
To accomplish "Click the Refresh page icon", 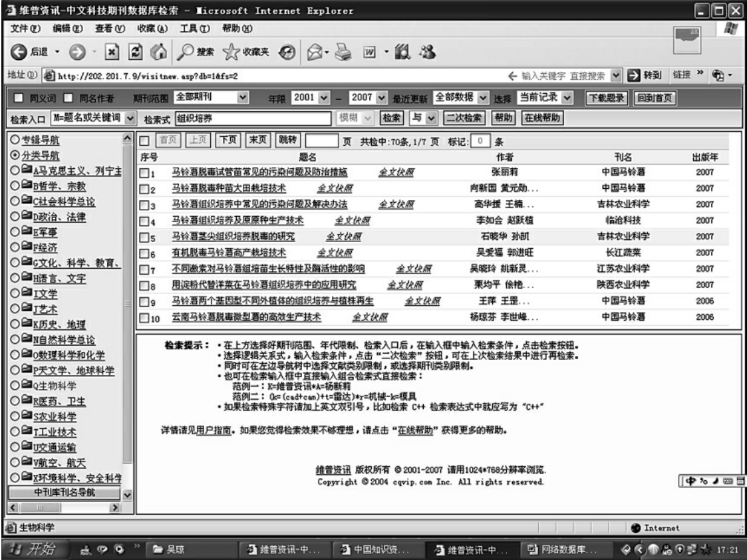I will pos(135,52).
